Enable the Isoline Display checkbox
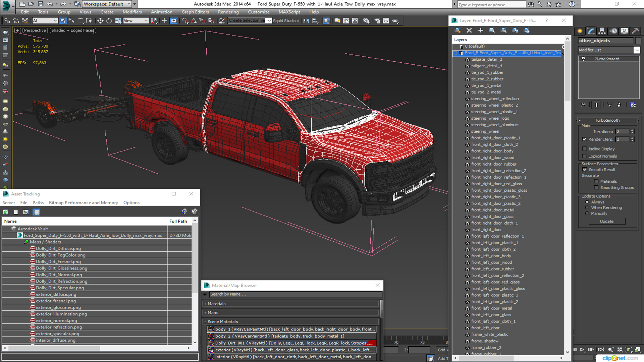Viewport: 644px width, 362px height. click(x=584, y=149)
